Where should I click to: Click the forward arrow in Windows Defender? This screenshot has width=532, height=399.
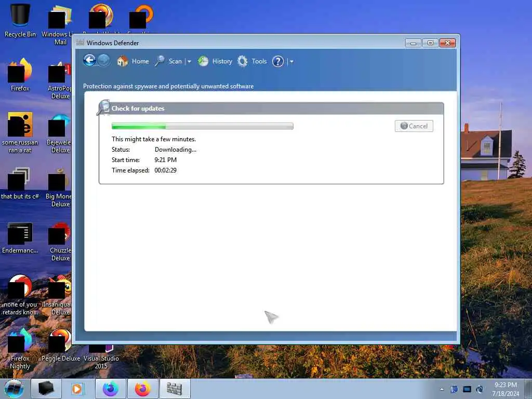coord(103,61)
